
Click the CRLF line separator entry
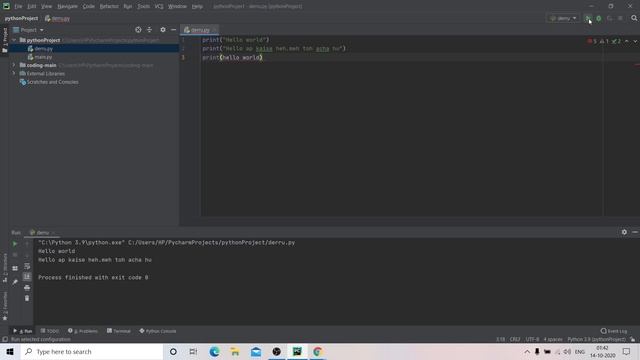[515, 340]
